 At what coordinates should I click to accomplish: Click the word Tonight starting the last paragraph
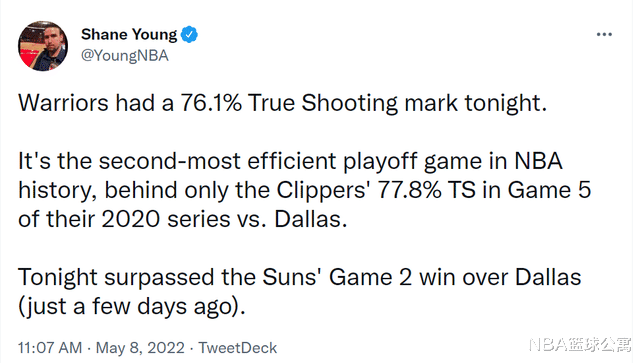pos(58,278)
